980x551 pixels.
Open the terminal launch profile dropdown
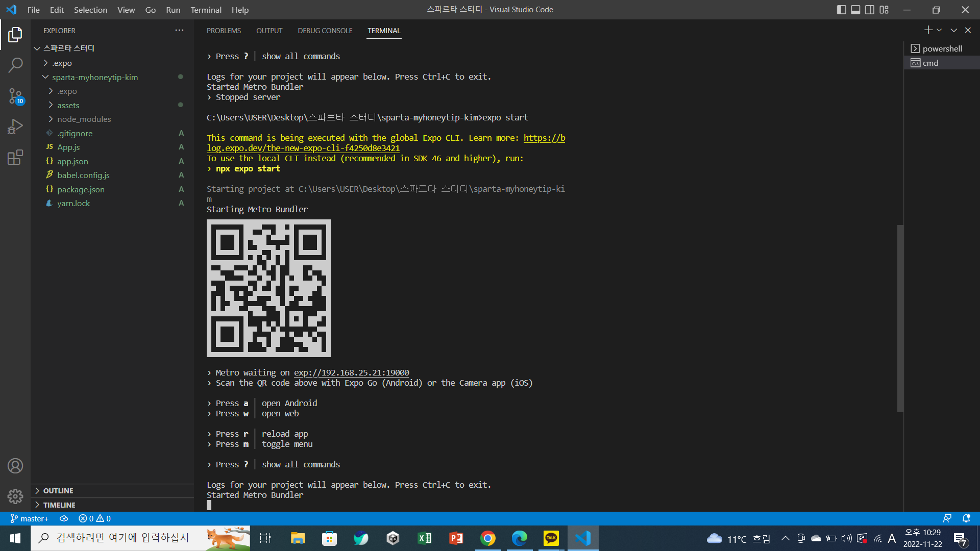939,30
